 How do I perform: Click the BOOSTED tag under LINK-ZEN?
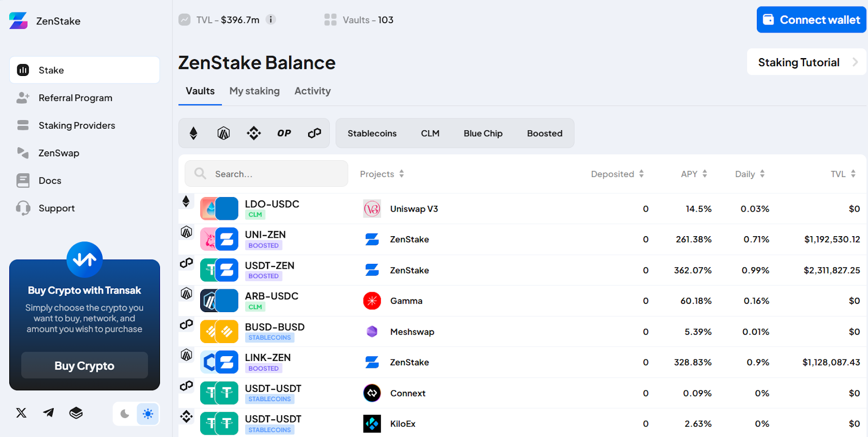[264, 369]
